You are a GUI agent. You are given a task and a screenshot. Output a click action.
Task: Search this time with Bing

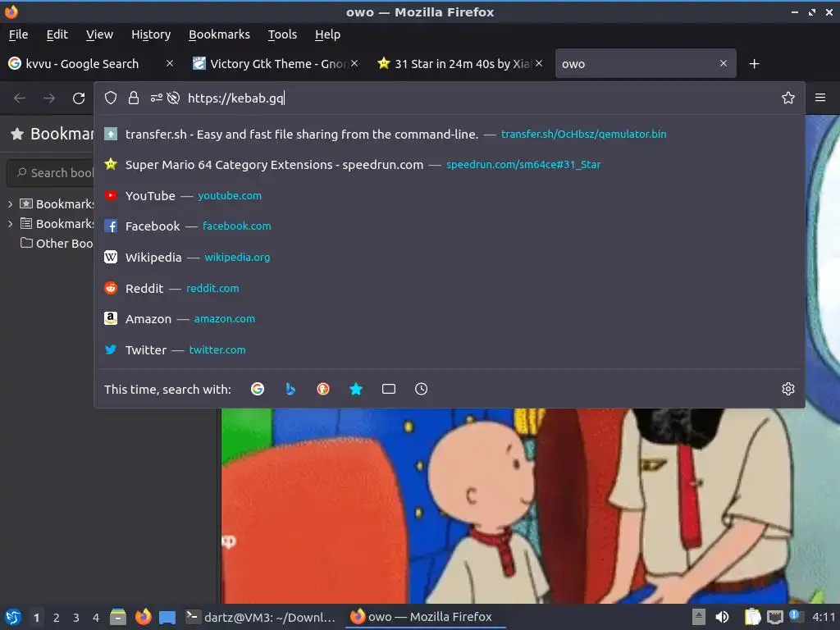click(290, 389)
